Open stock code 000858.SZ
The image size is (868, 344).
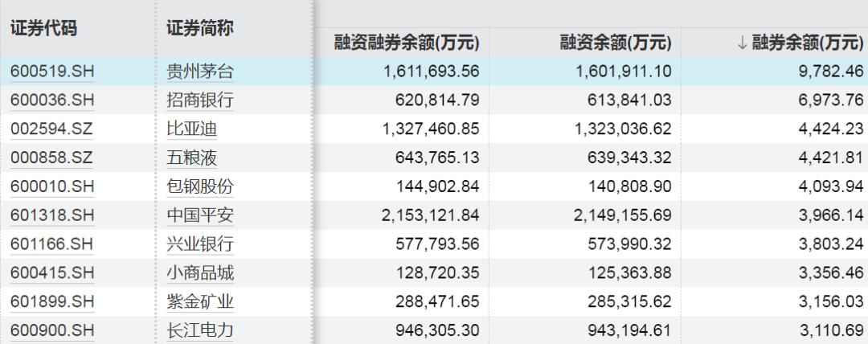point(51,158)
